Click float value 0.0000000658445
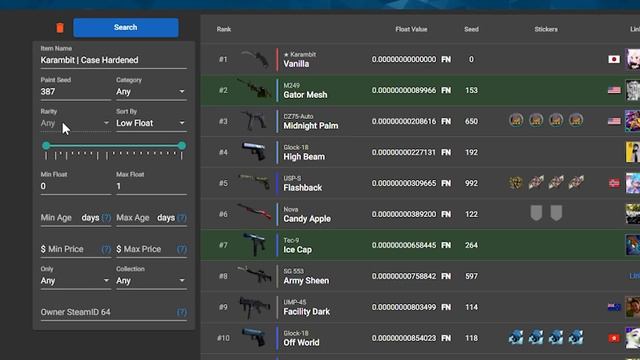640x360 pixels. 404,245
